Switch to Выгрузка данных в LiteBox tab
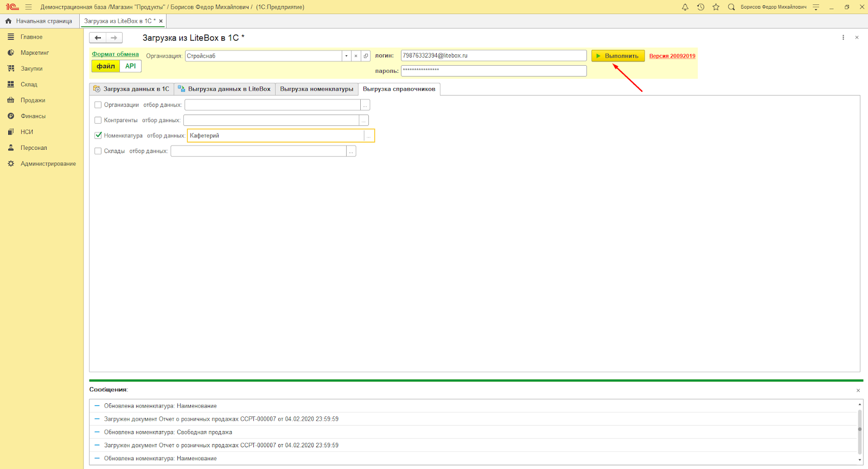This screenshot has height=469, width=868. 225,89
